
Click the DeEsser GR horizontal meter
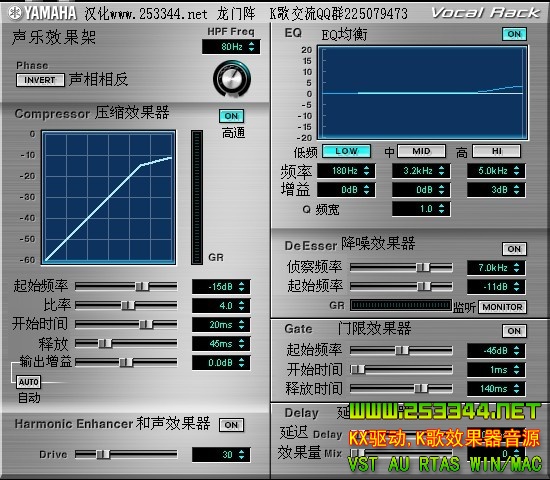[x=401, y=305]
